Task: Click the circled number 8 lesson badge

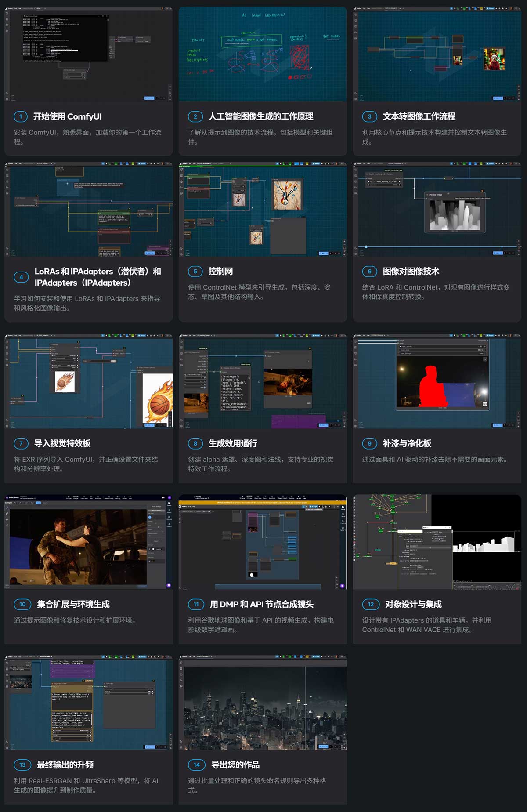Action: tap(195, 443)
